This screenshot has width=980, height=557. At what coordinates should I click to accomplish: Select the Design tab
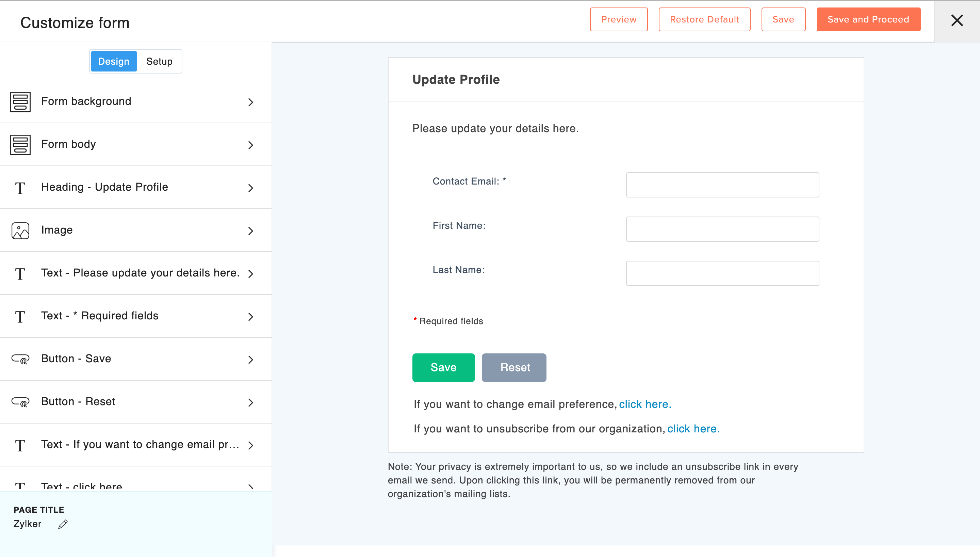(114, 61)
